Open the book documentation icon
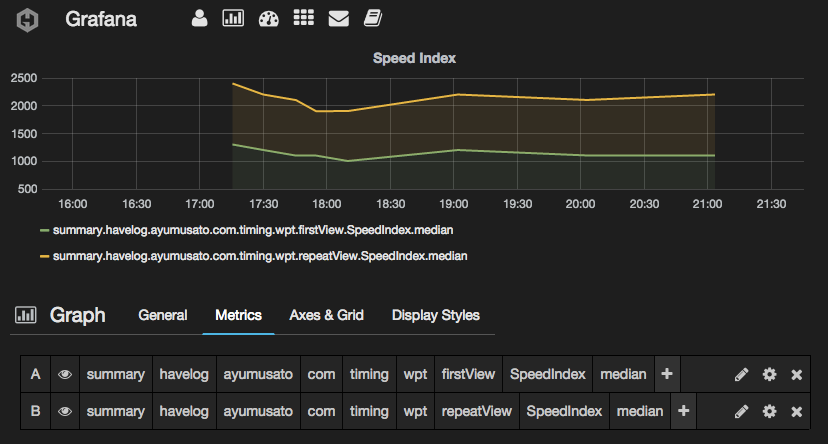 click(373, 18)
